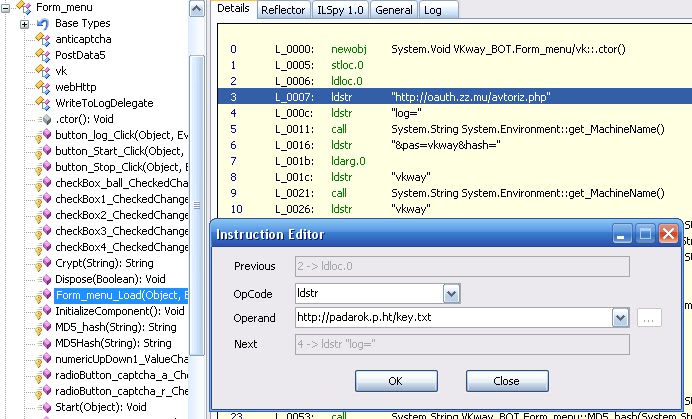Click the Dispose(Boolean) method icon

coord(45,279)
